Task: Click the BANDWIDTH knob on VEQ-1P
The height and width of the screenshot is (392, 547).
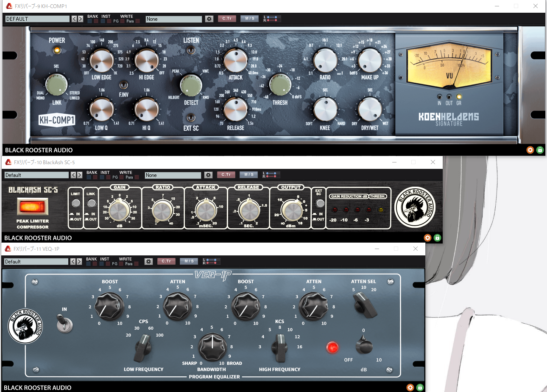Action: [212, 346]
